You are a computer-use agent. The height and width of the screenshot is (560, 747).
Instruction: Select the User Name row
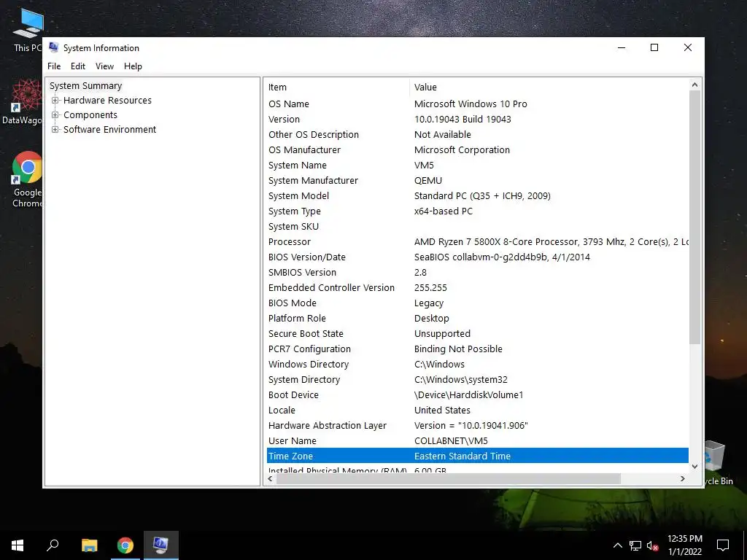point(477,440)
